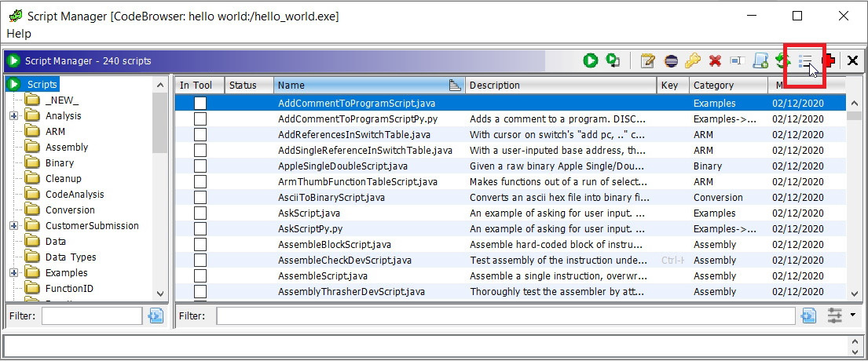Click category tree scroll down arrow
Viewport: 868px width, 361px height.
(x=160, y=294)
